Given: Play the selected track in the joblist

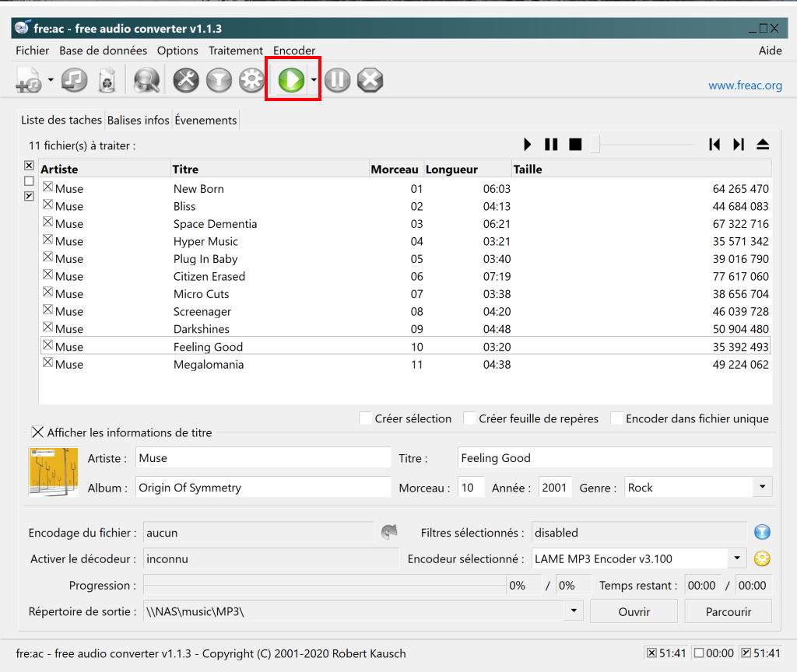Looking at the screenshot, I should 528,145.
